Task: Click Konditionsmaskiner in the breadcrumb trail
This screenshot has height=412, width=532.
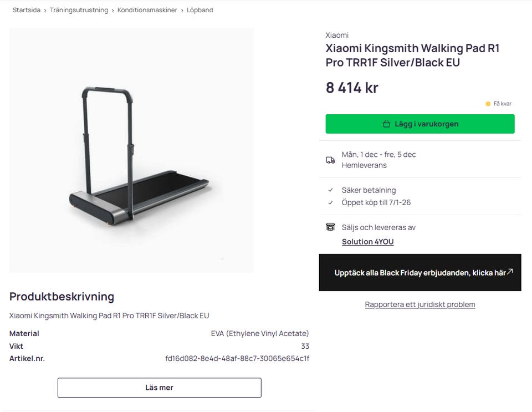Action: point(149,10)
